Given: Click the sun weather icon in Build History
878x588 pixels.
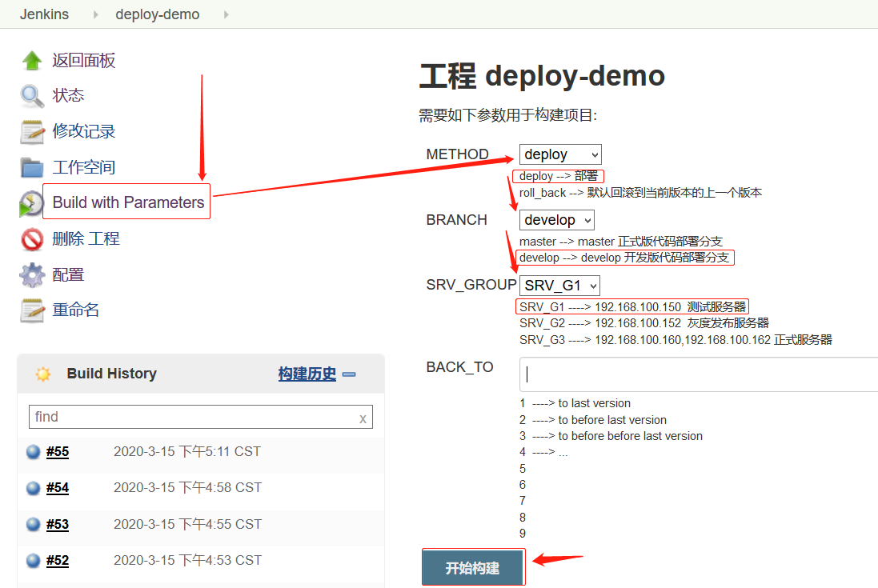Looking at the screenshot, I should tap(43, 374).
